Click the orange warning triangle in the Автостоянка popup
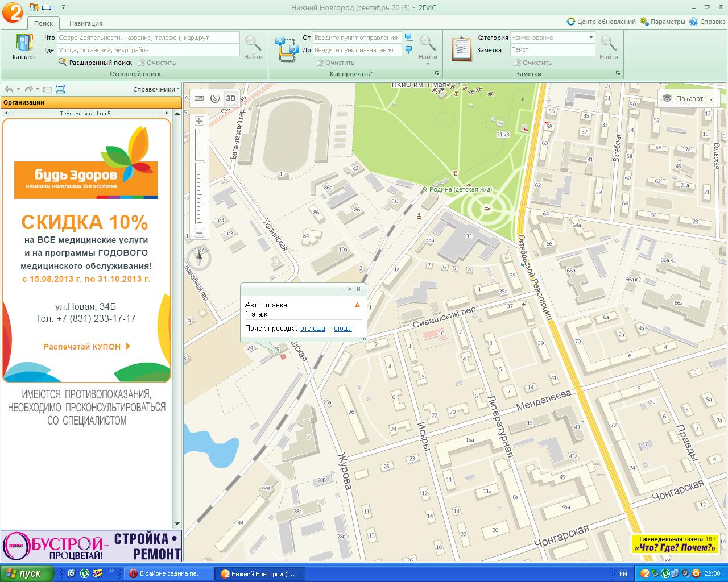Screen dimensions: 728x582 click(357, 305)
